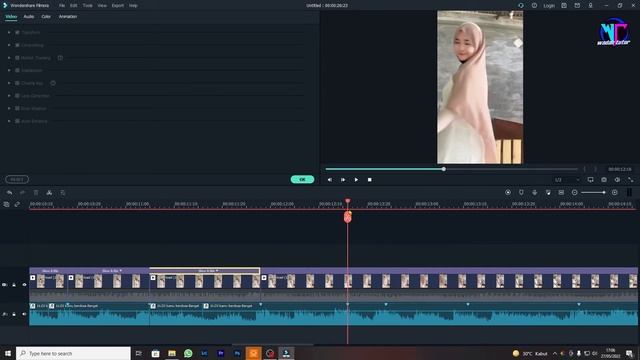Viewport: 640px width, 360px height.
Task: Open preview quality 1/2 dropdown
Action: (x=567, y=180)
